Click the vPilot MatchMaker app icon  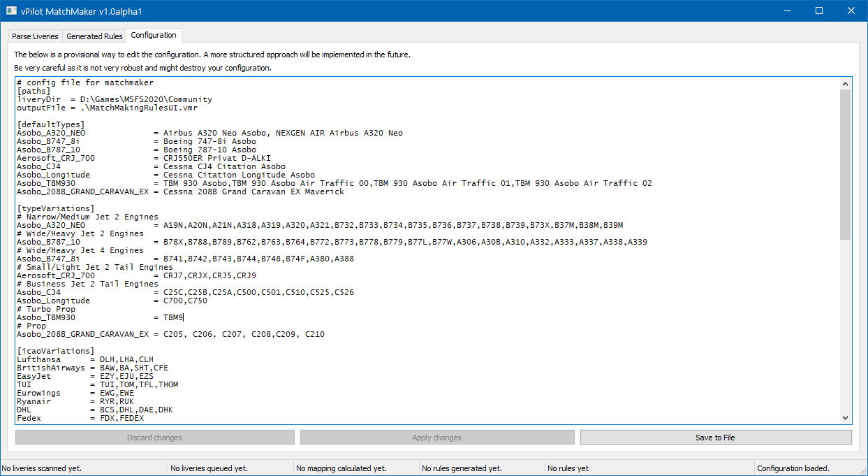click(x=11, y=10)
